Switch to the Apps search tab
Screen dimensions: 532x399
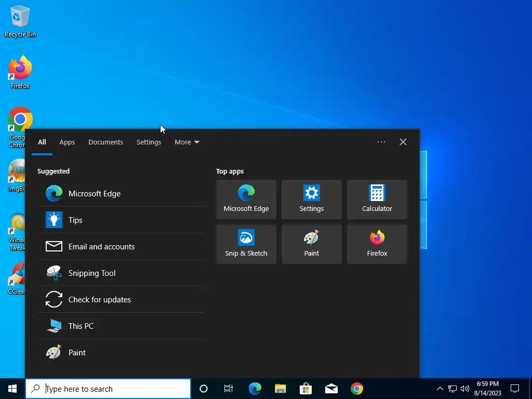coord(67,142)
